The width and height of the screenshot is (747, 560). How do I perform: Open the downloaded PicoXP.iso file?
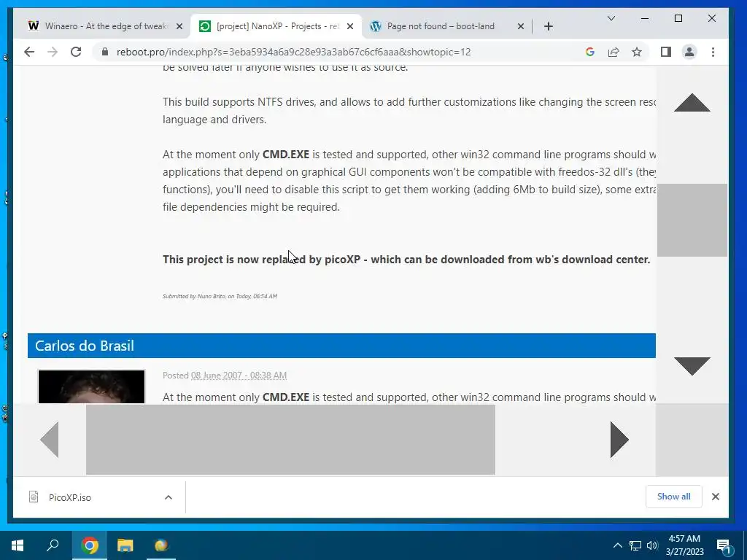(69, 497)
